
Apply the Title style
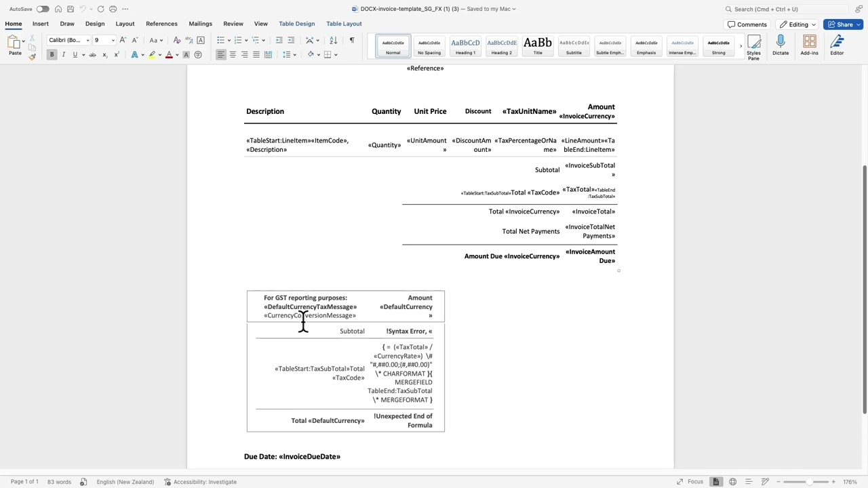[538, 45]
